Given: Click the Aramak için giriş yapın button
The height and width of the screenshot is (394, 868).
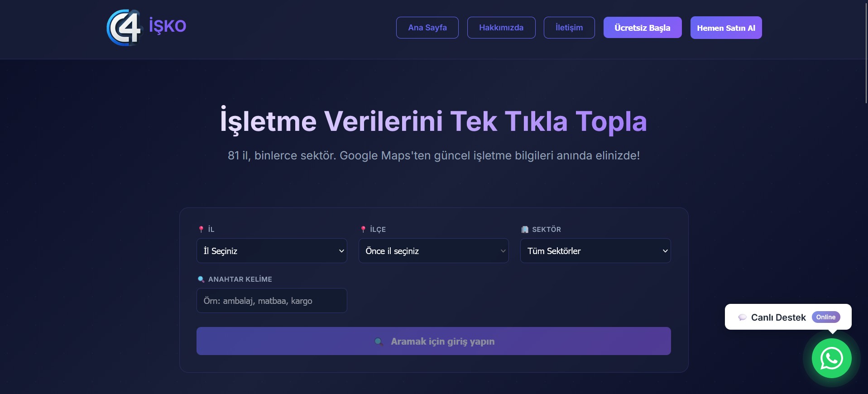Looking at the screenshot, I should pyautogui.click(x=434, y=341).
